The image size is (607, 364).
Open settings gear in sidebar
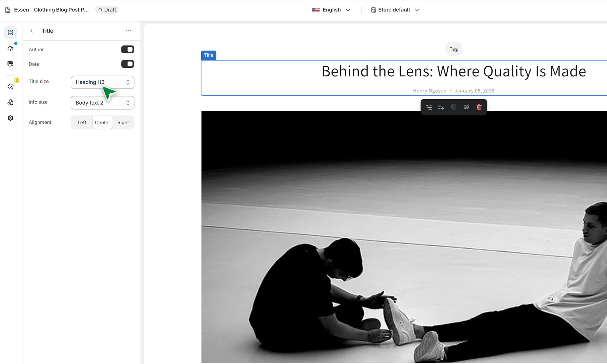(x=11, y=118)
